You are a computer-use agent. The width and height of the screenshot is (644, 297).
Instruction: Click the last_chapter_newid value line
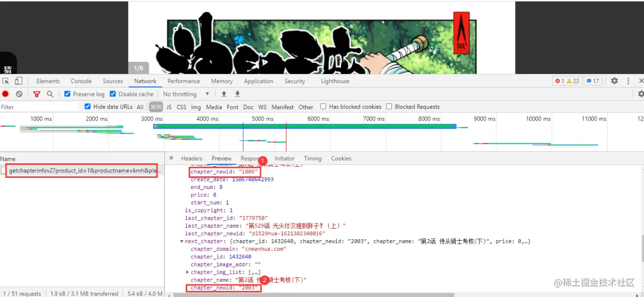pos(255,234)
